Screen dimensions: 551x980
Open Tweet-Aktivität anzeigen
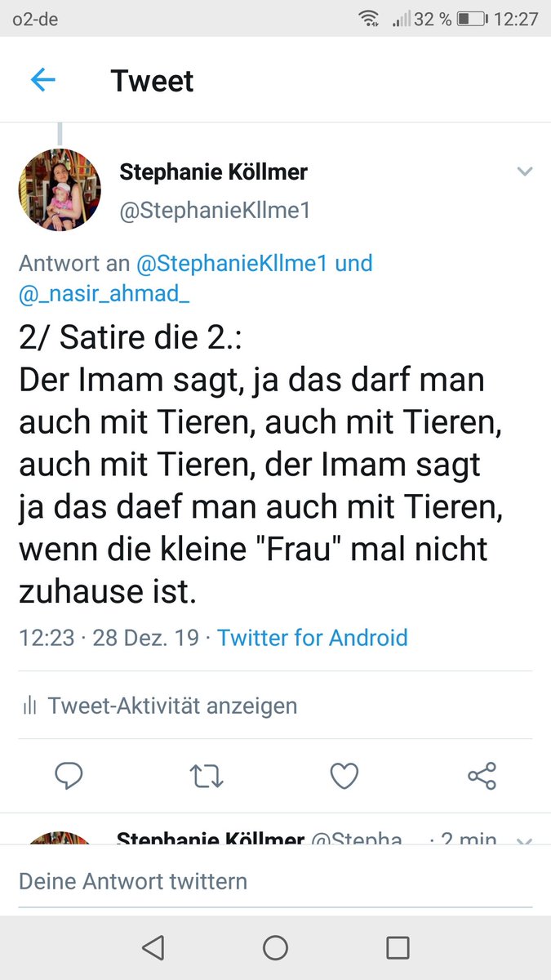[172, 706]
